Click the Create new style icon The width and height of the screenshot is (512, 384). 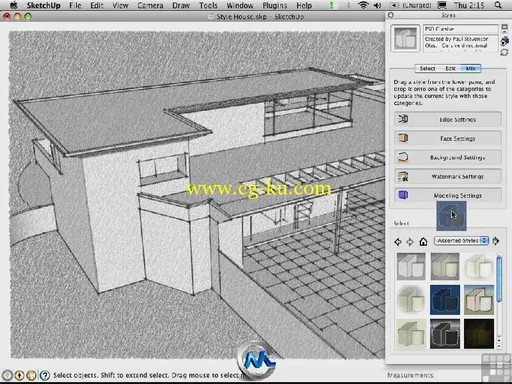504,41
